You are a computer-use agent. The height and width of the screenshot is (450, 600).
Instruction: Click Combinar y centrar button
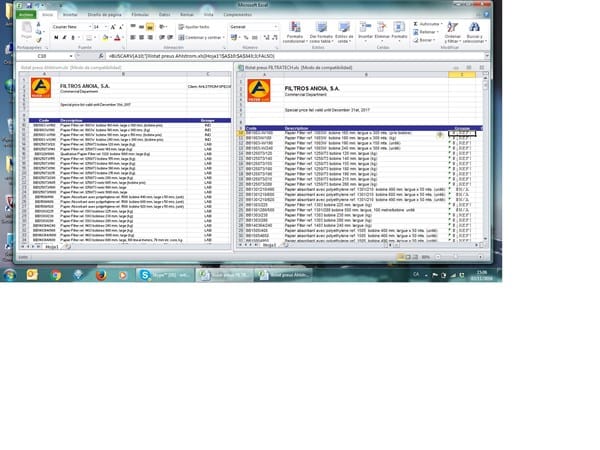pyautogui.click(x=202, y=38)
